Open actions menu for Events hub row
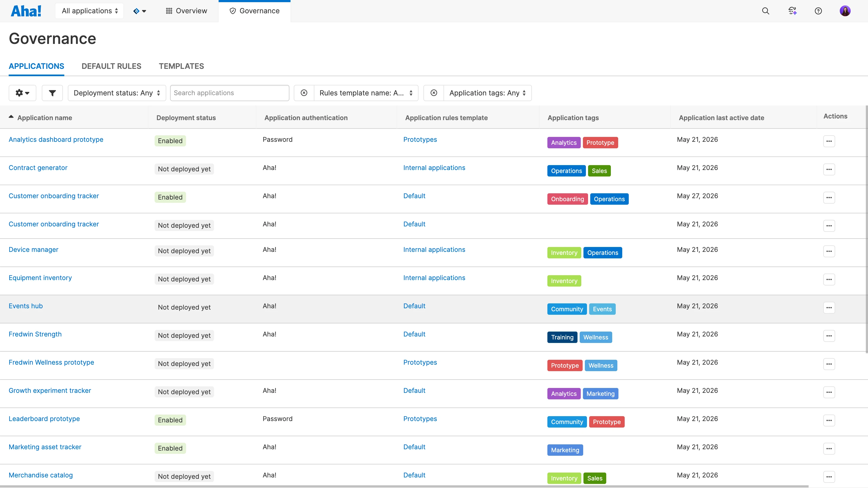 click(829, 307)
